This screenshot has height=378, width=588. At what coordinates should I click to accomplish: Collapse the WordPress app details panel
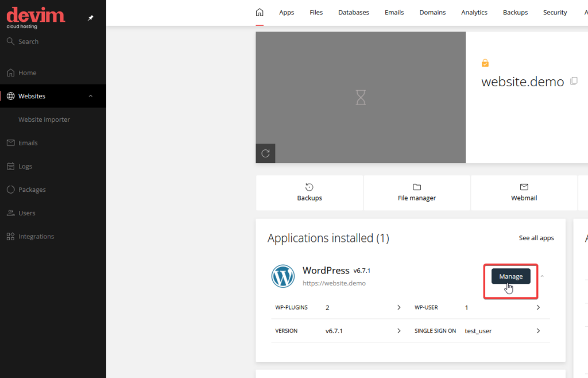(x=542, y=276)
